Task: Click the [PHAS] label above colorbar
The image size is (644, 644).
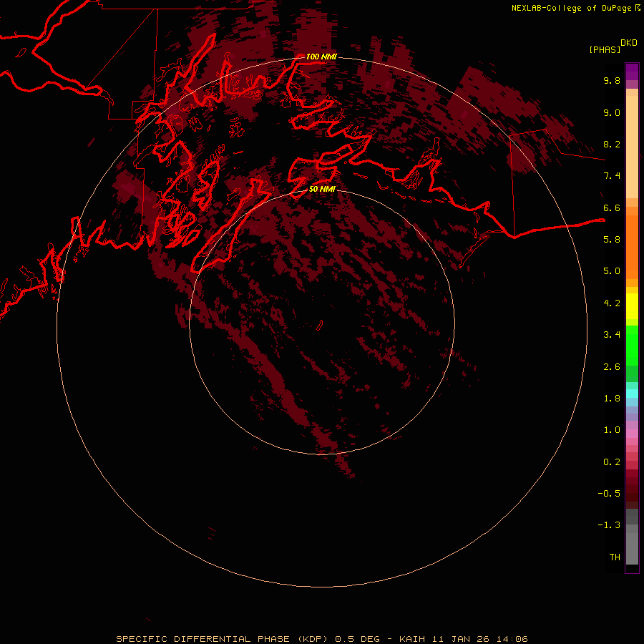Action: pos(605,49)
